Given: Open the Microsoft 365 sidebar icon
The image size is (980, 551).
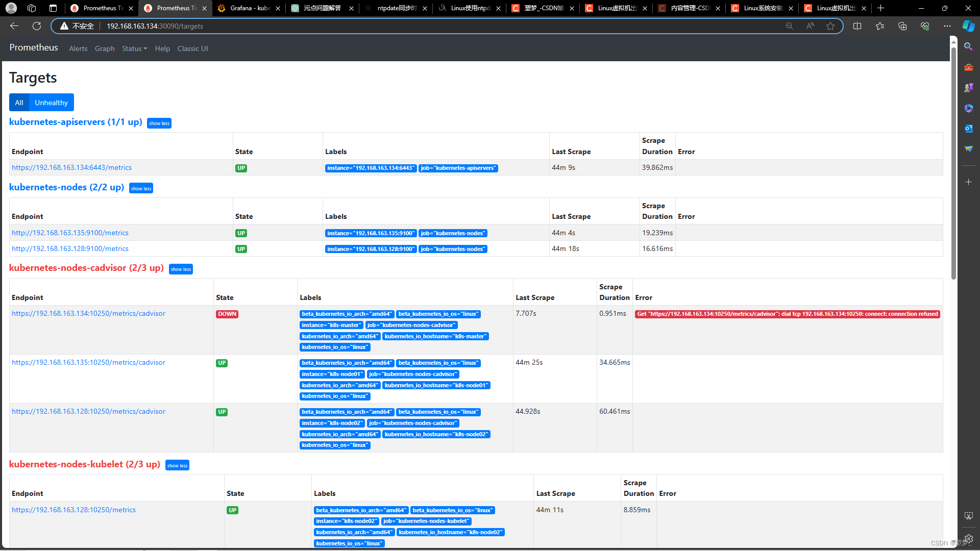Looking at the screenshot, I should 968,108.
